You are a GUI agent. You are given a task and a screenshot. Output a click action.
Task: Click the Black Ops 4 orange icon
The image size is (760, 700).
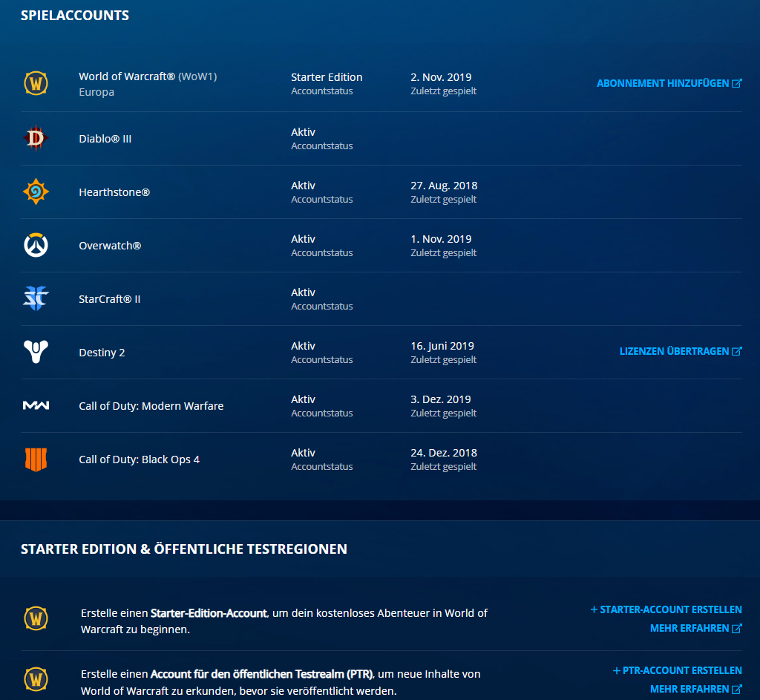tap(36, 459)
